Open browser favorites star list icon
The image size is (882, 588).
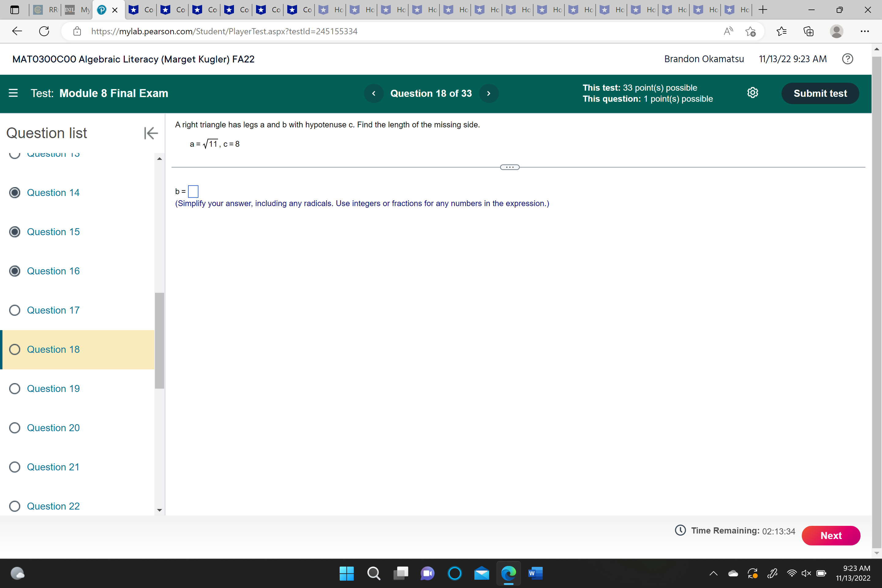point(782,31)
